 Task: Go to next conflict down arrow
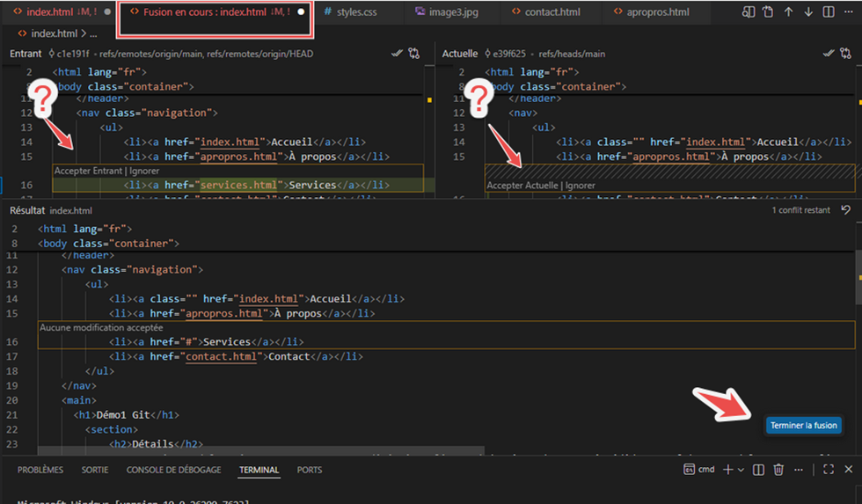pos(808,11)
